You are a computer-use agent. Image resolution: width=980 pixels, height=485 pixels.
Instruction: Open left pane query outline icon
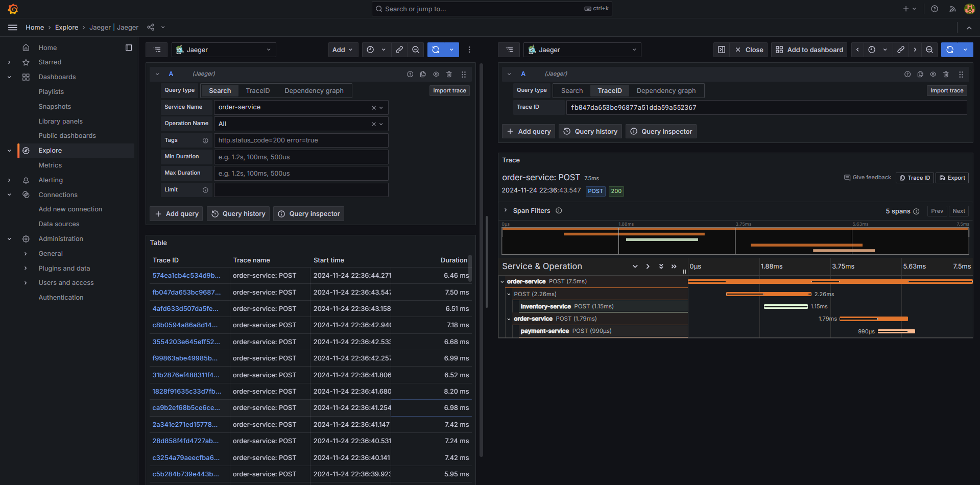157,50
